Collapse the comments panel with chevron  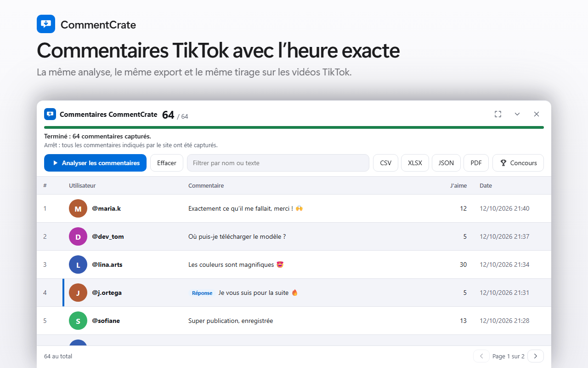point(517,114)
